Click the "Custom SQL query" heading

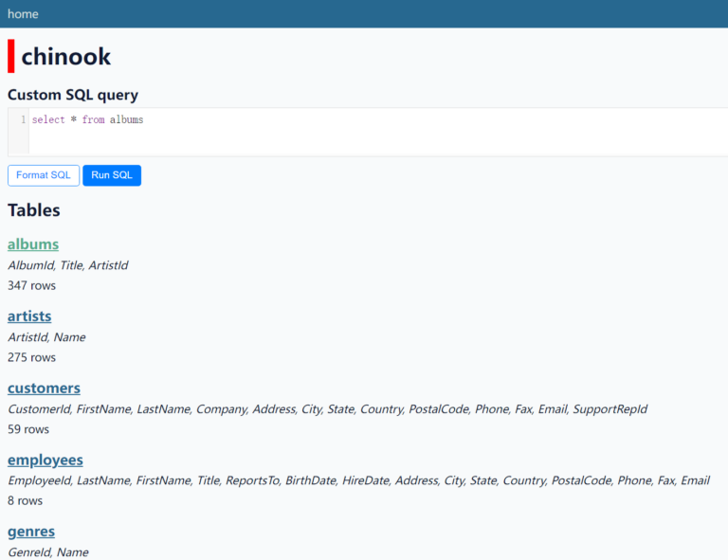point(73,95)
